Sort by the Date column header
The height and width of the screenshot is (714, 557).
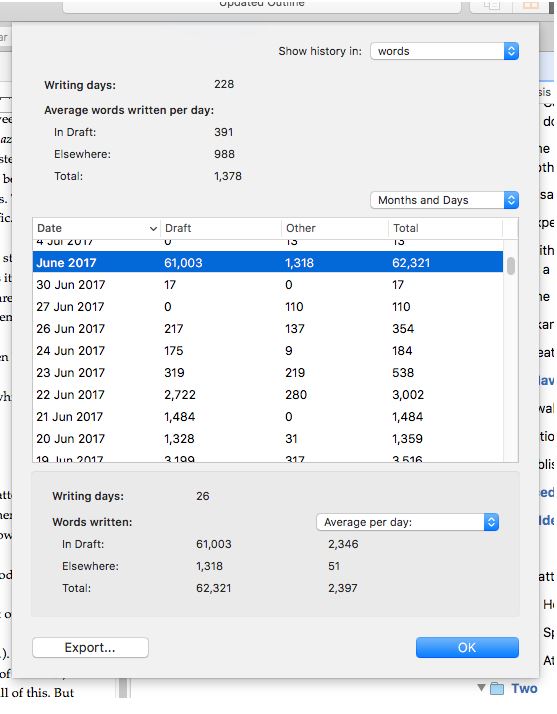(x=96, y=228)
